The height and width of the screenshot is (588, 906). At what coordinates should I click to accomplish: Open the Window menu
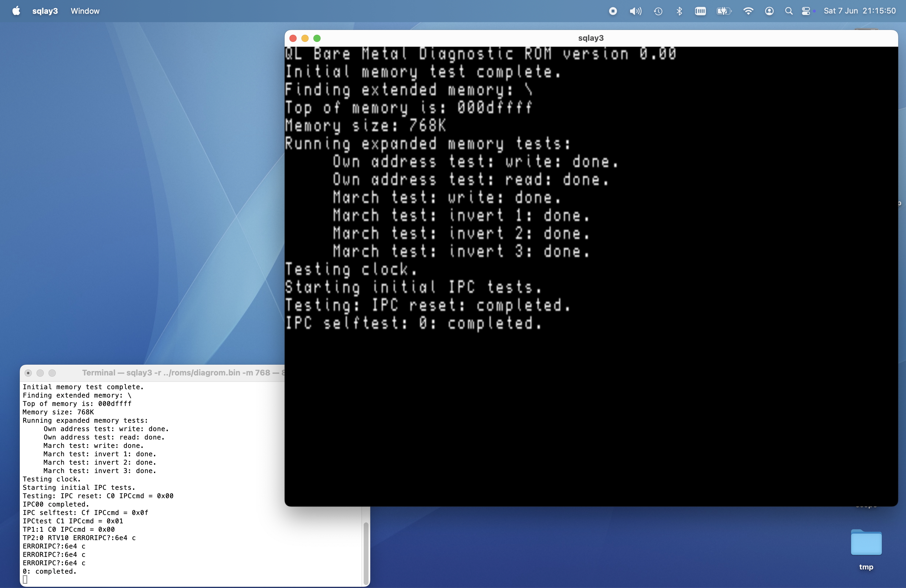coord(85,11)
